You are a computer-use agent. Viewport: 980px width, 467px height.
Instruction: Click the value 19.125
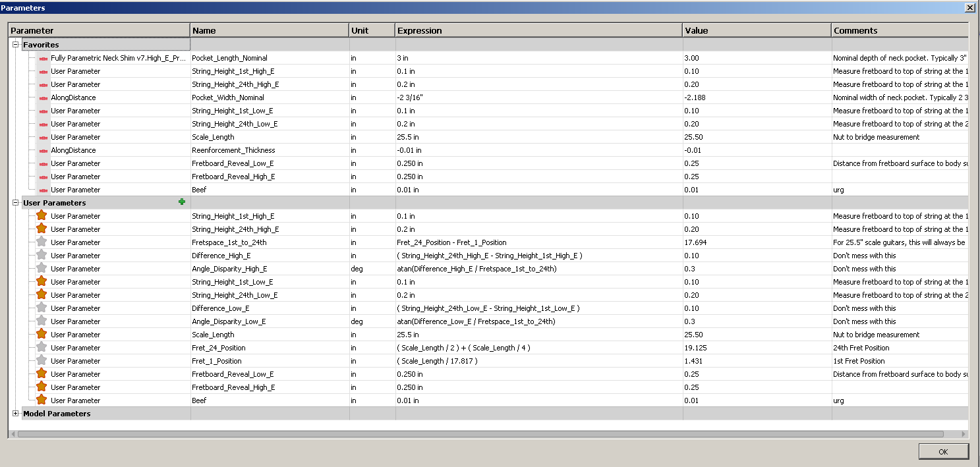[695, 348]
